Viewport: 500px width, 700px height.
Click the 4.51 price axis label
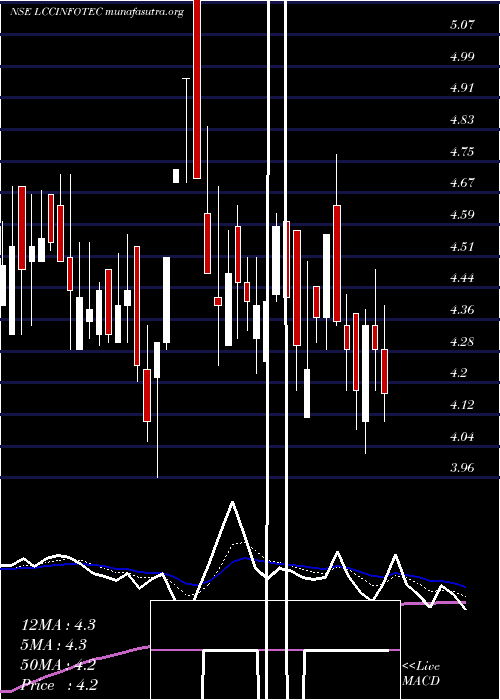[x=462, y=246]
